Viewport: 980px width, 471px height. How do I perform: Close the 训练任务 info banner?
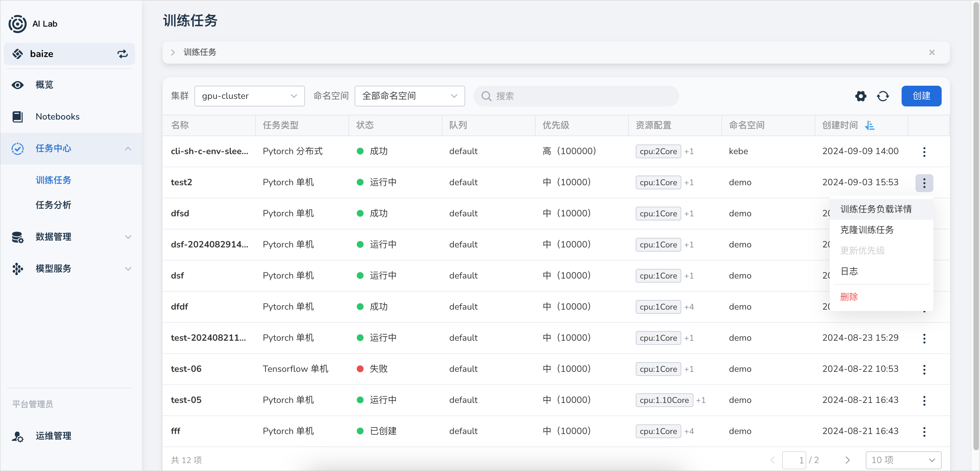[x=932, y=53]
